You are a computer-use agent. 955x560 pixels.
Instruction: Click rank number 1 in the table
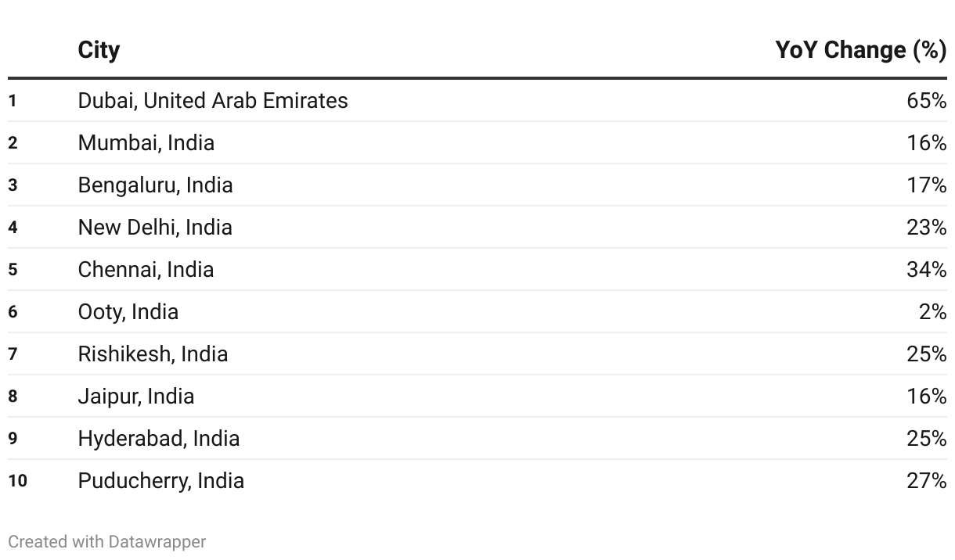(x=12, y=100)
